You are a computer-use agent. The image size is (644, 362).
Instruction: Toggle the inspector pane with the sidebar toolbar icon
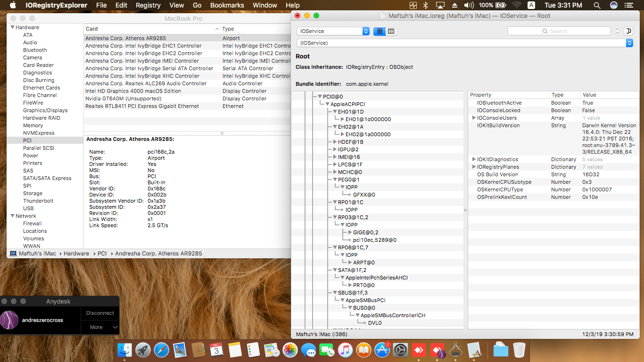pos(628,31)
